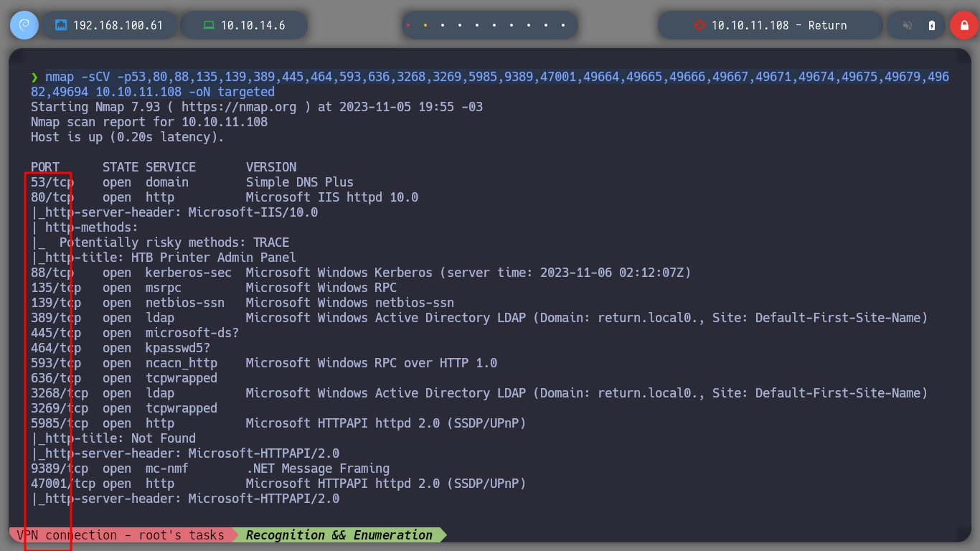Click the VPN IP 10.10.14.6 label
This screenshot has height=551, width=980.
click(253, 25)
